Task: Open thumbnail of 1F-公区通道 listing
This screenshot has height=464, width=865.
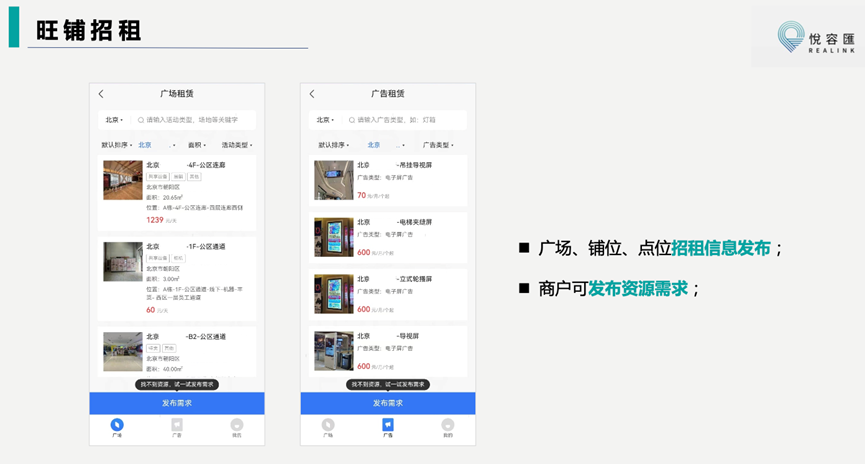Action: click(x=122, y=262)
